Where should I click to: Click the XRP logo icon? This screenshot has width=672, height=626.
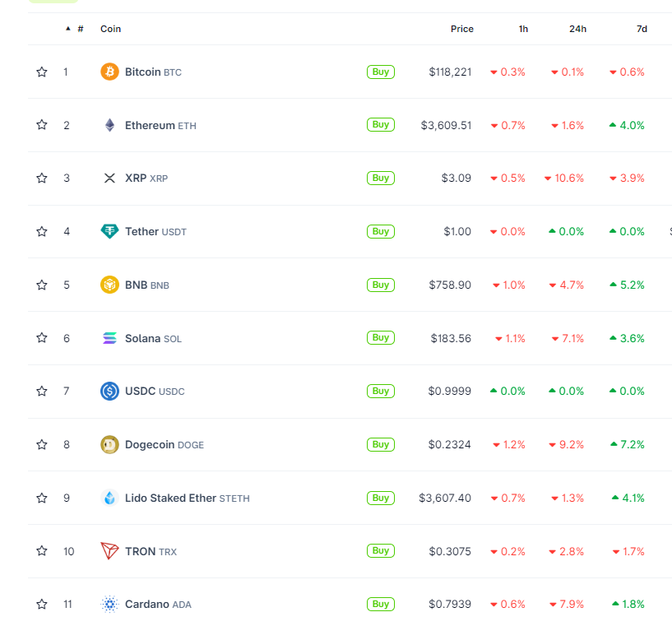click(109, 178)
